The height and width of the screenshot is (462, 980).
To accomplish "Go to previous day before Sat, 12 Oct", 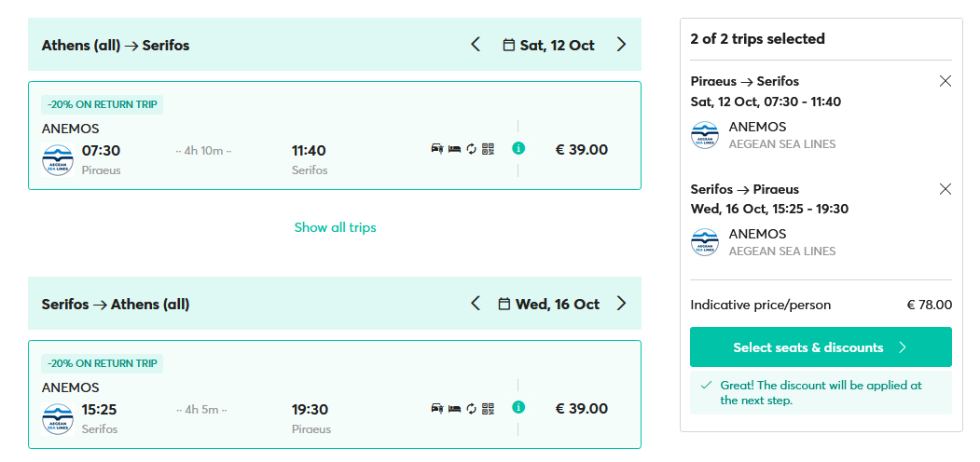I will (476, 45).
